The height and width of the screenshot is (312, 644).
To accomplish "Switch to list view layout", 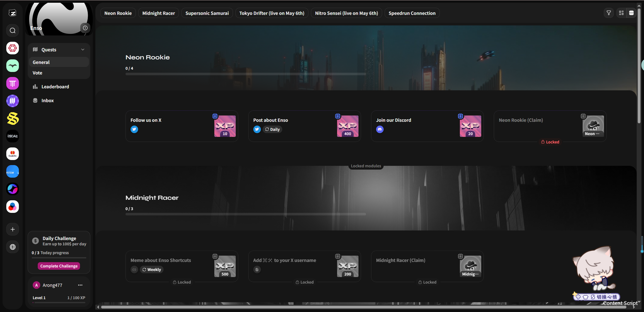I will point(631,13).
